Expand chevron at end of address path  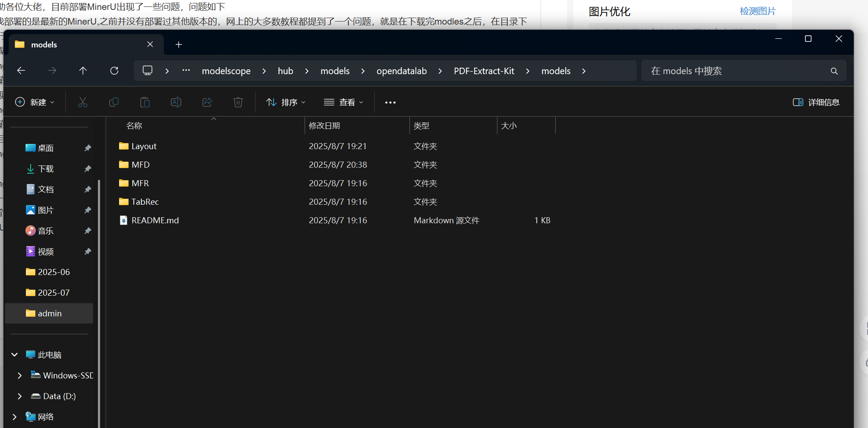[x=584, y=71]
